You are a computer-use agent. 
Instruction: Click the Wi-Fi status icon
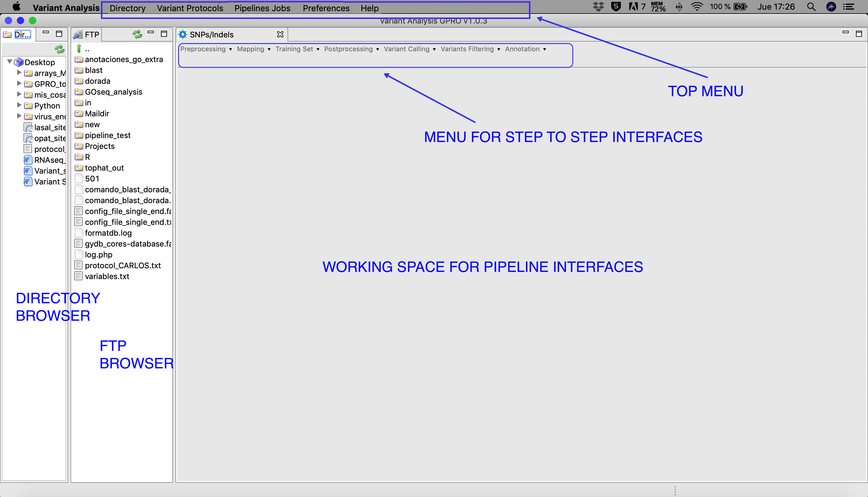point(697,7)
